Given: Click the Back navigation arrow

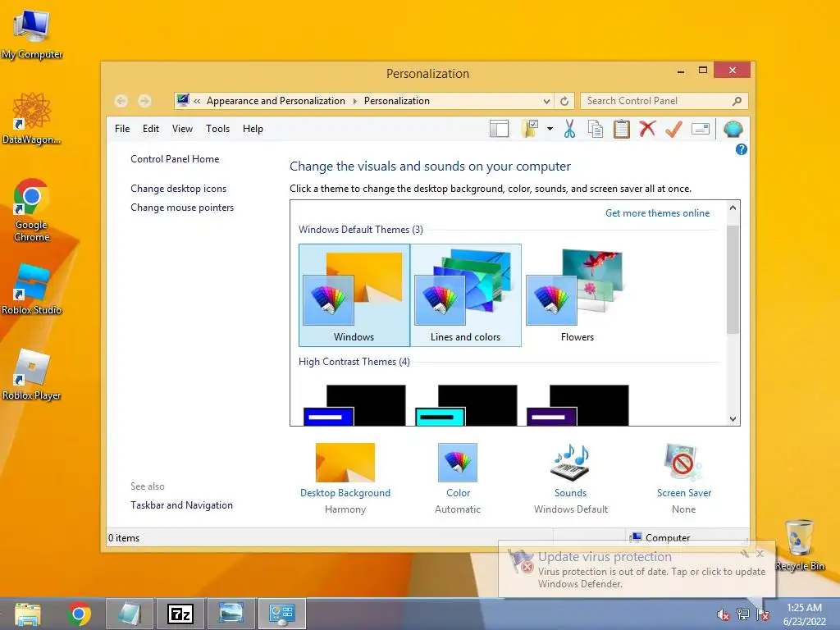Looking at the screenshot, I should (x=121, y=101).
